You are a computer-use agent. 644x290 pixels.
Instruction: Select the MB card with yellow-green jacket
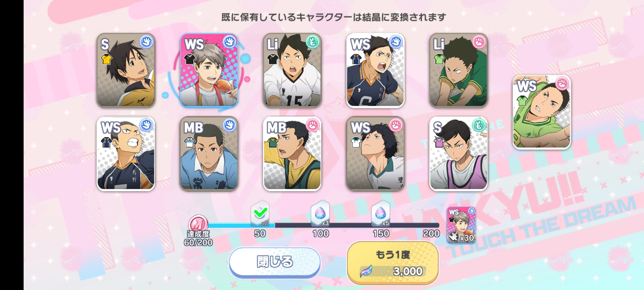(292, 154)
